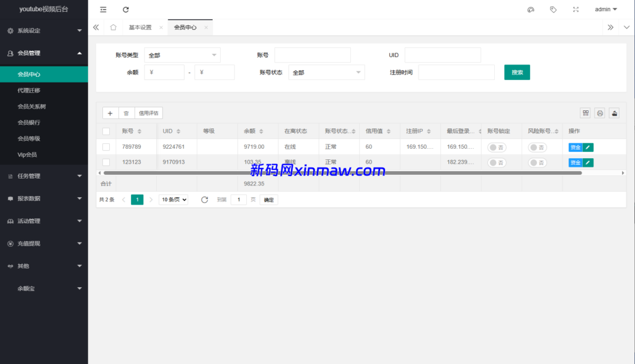
Task: Go to previous page arrow
Action: 124,200
